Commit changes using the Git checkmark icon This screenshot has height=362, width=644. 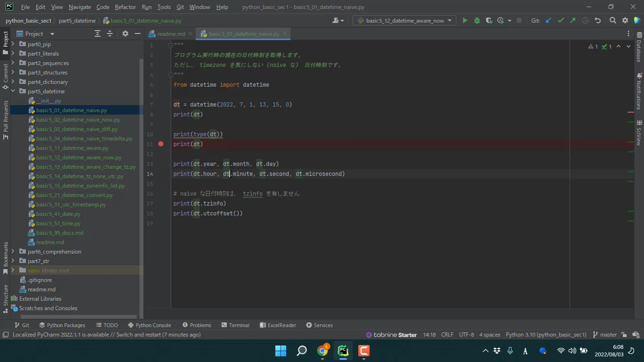pyautogui.click(x=561, y=20)
